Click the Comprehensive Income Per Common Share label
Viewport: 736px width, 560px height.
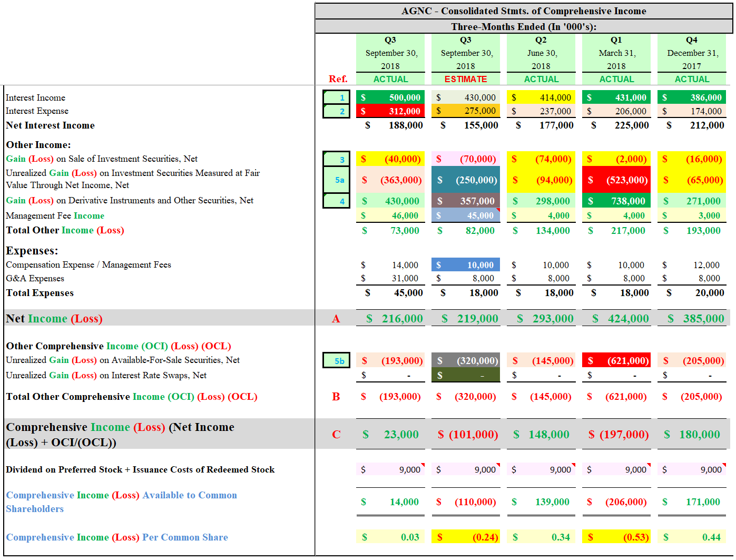[117, 537]
